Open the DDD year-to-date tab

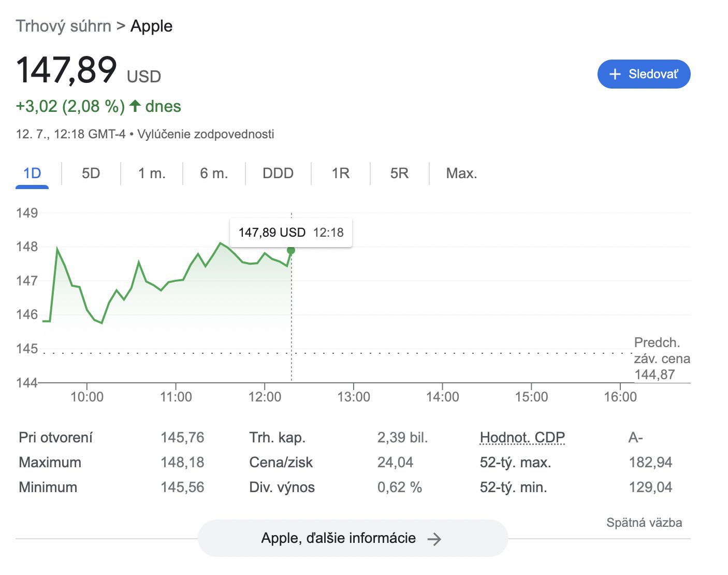point(278,173)
